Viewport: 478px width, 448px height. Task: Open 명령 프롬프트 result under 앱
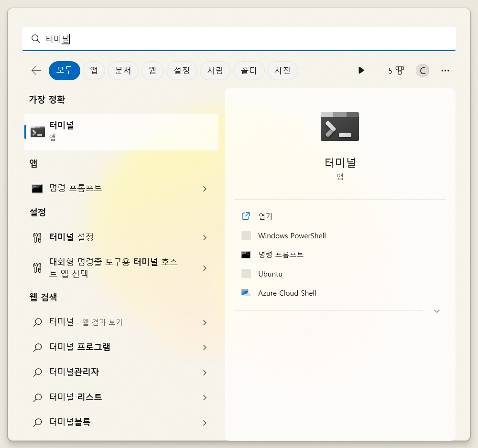121,189
